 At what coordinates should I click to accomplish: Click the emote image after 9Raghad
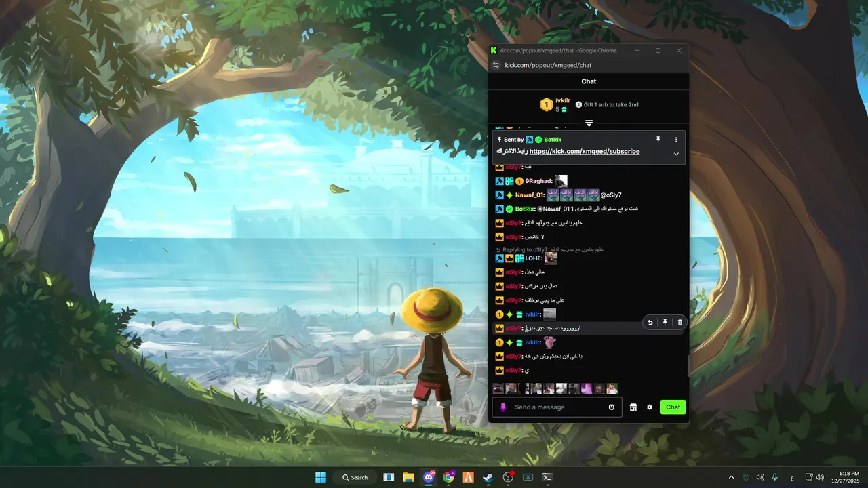pos(561,181)
